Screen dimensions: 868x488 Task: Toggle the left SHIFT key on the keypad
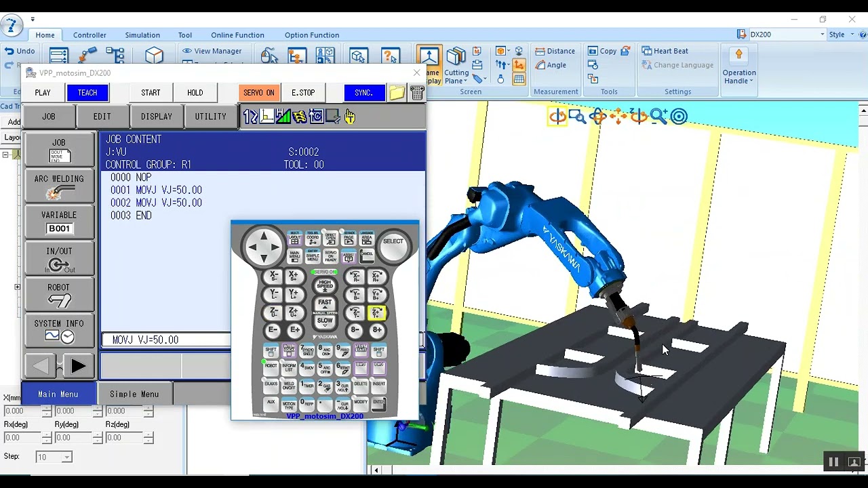(271, 350)
